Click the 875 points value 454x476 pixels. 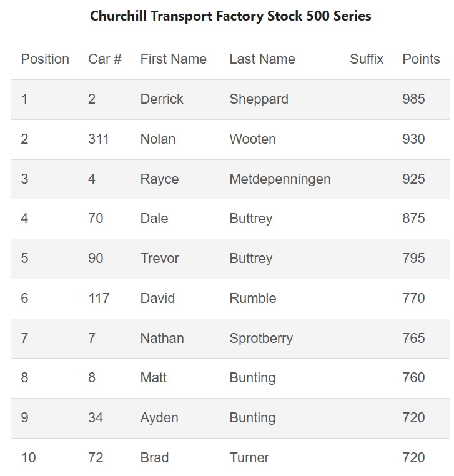coord(413,219)
